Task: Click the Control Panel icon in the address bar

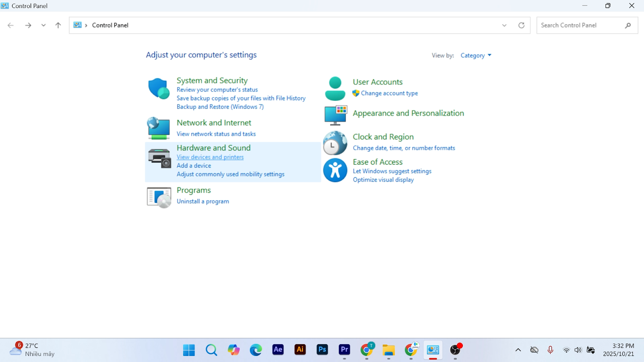Action: 77,25
